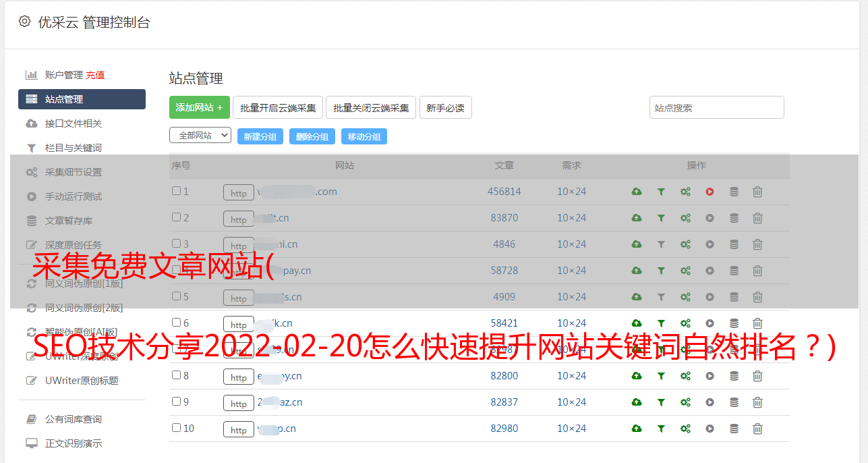
Task: Click the database icon in the 82980 row
Action: 734,429
